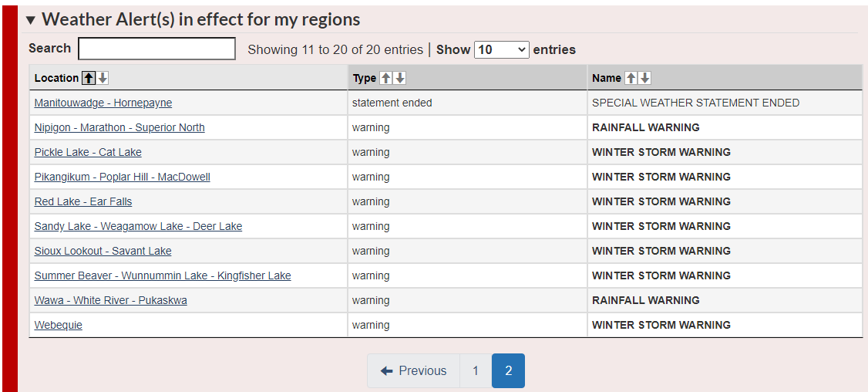Click WINTER STORM WARNING in Red Lake row
This screenshot has width=868, height=392.
coord(661,202)
